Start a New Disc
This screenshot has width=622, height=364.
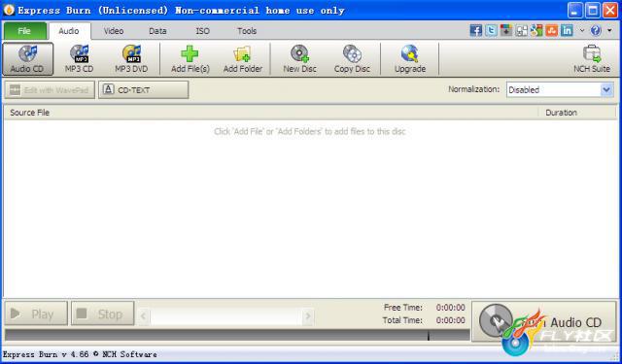[300, 58]
